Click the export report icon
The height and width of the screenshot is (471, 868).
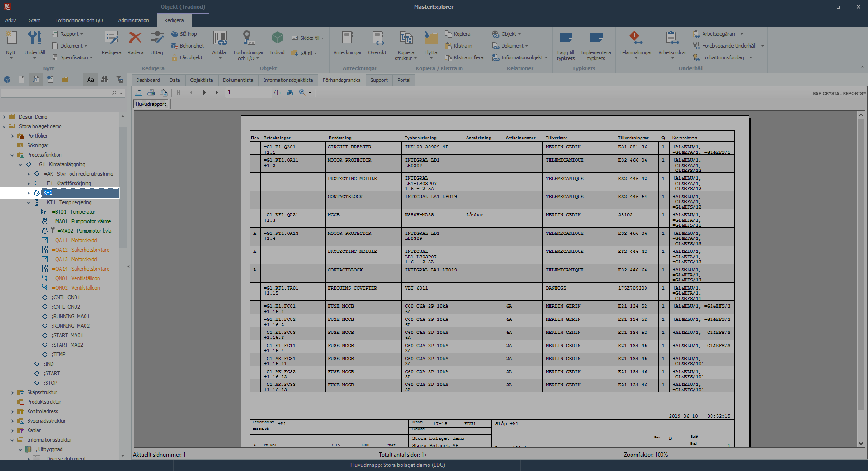coord(138,92)
